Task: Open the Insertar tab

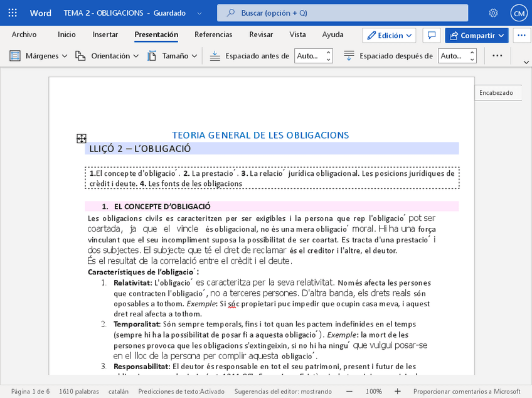Action: (x=105, y=35)
